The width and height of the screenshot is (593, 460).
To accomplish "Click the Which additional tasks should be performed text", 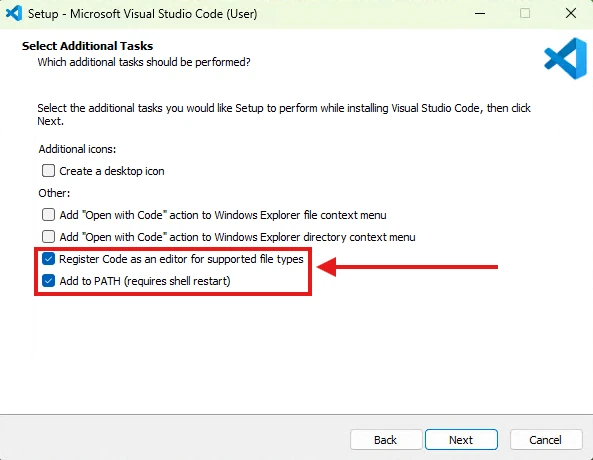I will (x=144, y=62).
